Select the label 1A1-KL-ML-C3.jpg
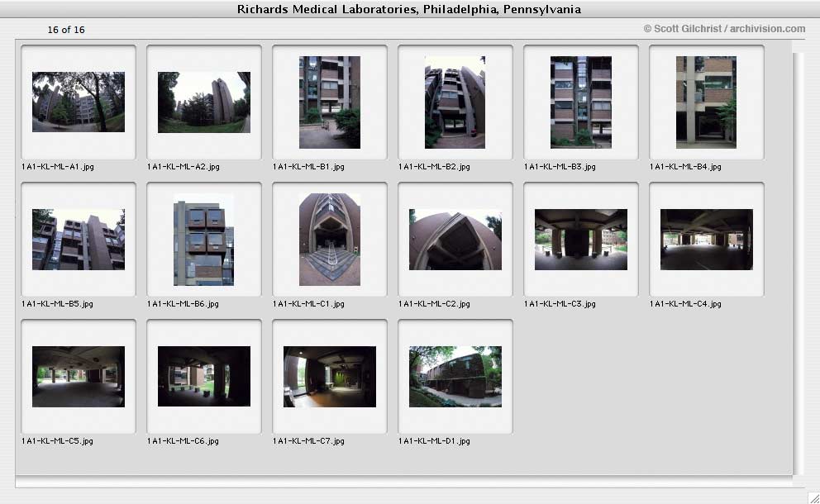This screenshot has width=820, height=504. (560, 304)
